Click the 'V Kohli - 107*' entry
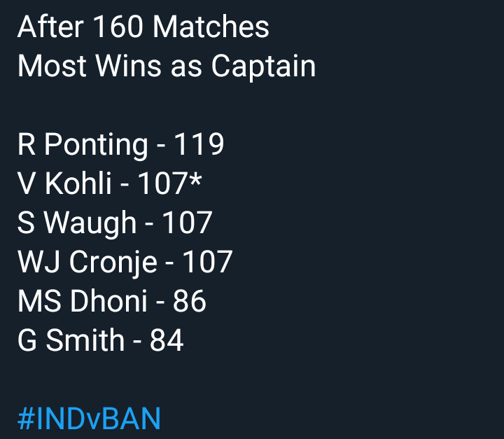Image resolution: width=504 pixels, height=439 pixels. tap(110, 183)
